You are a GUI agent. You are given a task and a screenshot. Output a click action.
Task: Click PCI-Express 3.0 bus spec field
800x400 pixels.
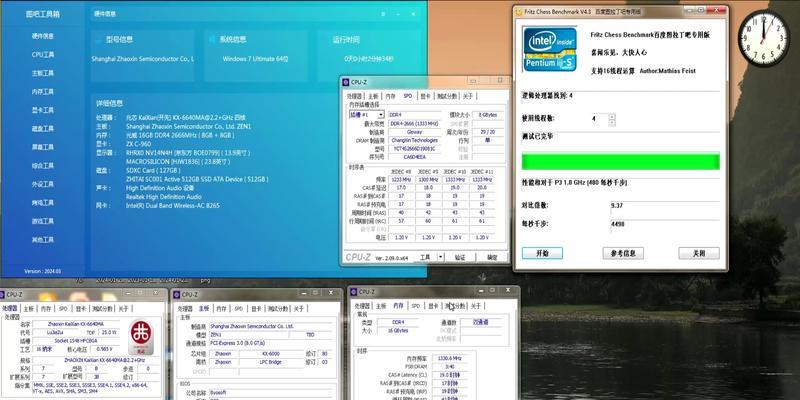[x=270, y=343]
